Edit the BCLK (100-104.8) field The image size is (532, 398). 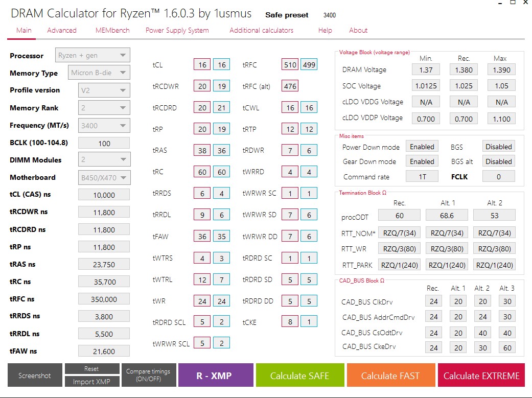pyautogui.click(x=104, y=143)
